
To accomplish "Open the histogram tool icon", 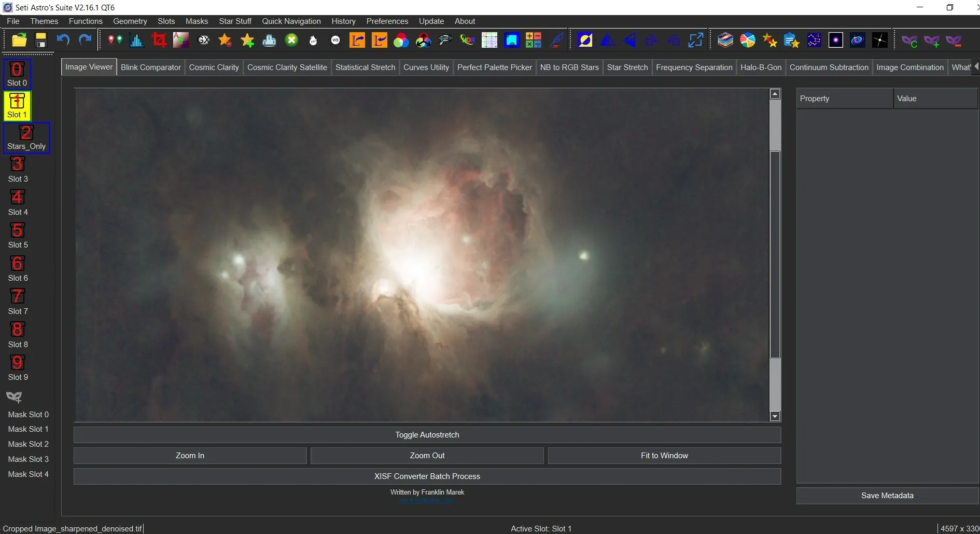I will [136, 40].
